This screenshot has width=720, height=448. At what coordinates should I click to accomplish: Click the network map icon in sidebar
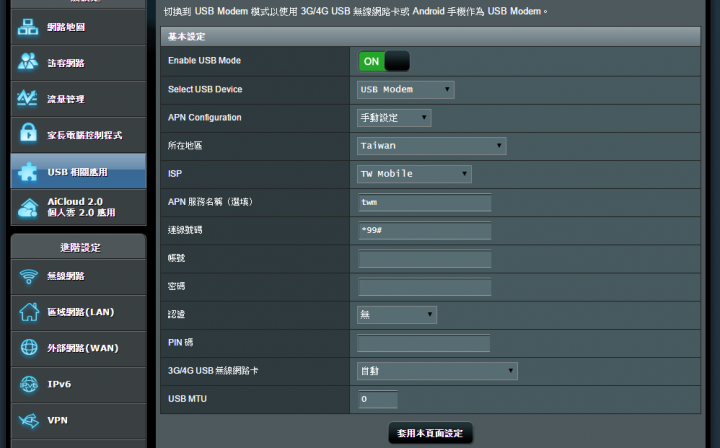pos(28,27)
